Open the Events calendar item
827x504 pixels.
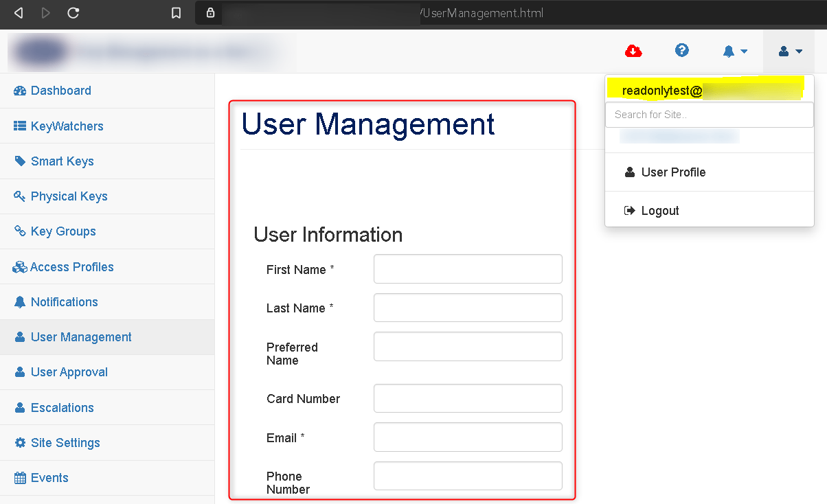[x=49, y=478]
